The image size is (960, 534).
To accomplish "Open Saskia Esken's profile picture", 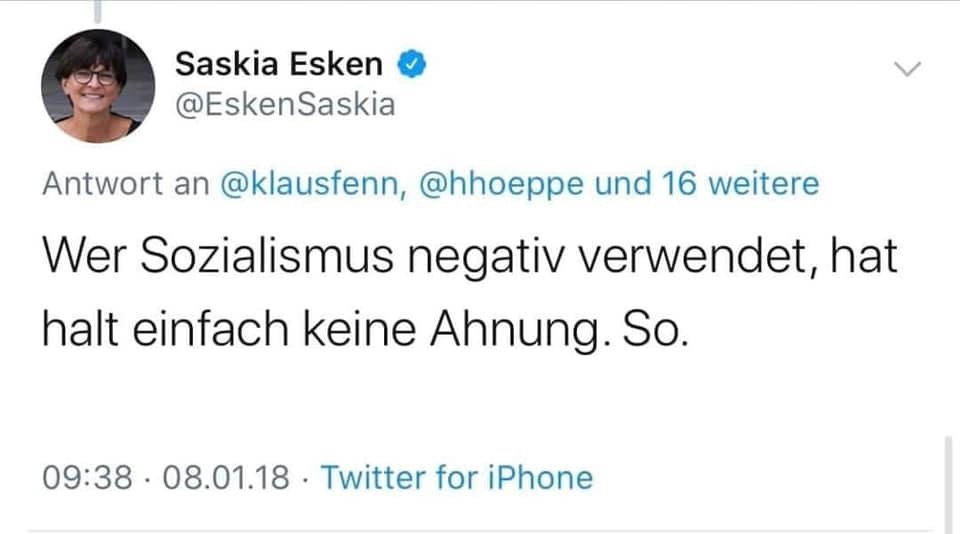I will point(98,85).
